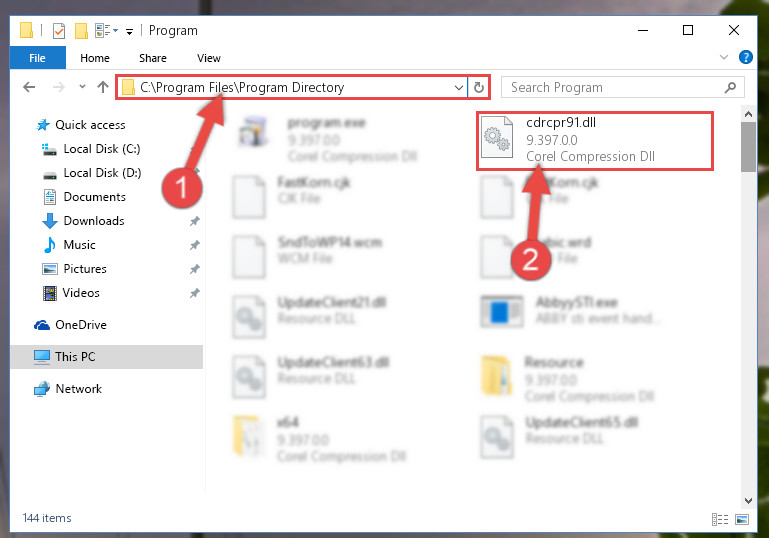The height and width of the screenshot is (538, 769).
Task: Switch to large icons view in status bar
Action: (742, 519)
